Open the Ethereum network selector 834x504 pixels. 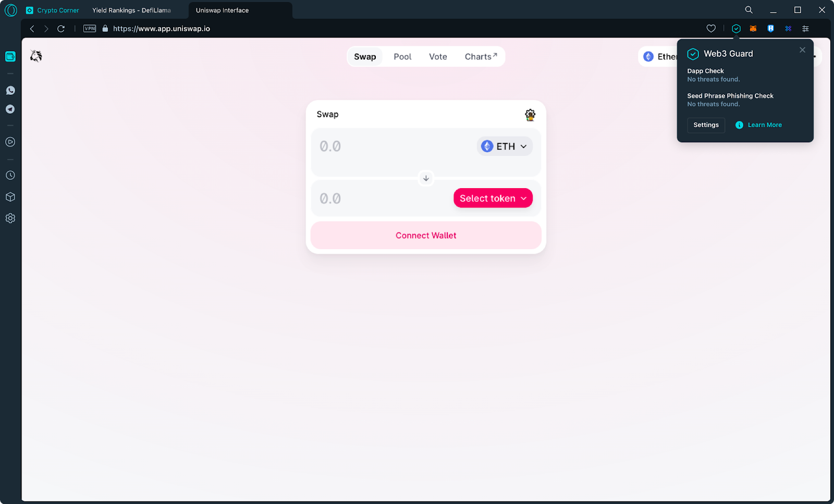pos(658,57)
